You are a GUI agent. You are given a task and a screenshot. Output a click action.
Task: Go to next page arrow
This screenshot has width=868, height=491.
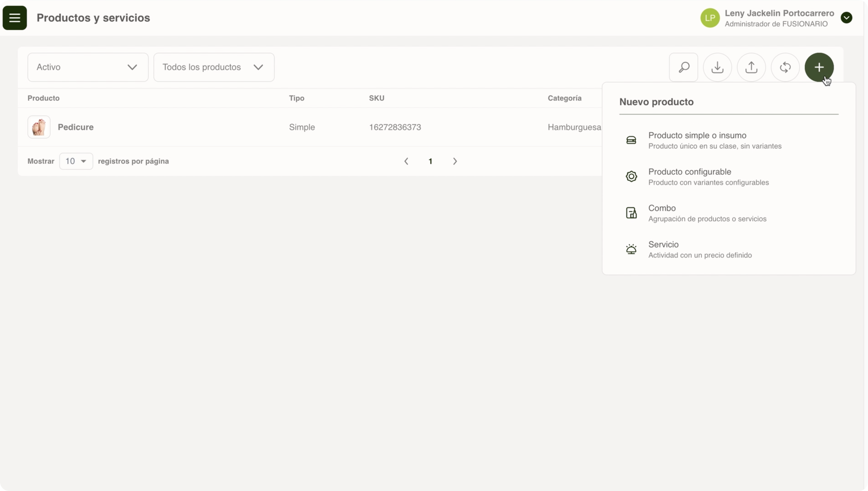point(455,161)
